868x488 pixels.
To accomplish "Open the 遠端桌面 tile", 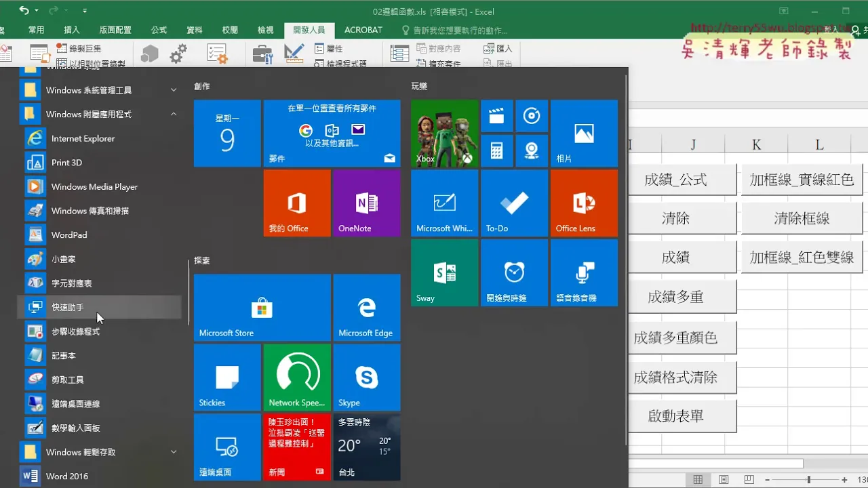I will (x=227, y=447).
